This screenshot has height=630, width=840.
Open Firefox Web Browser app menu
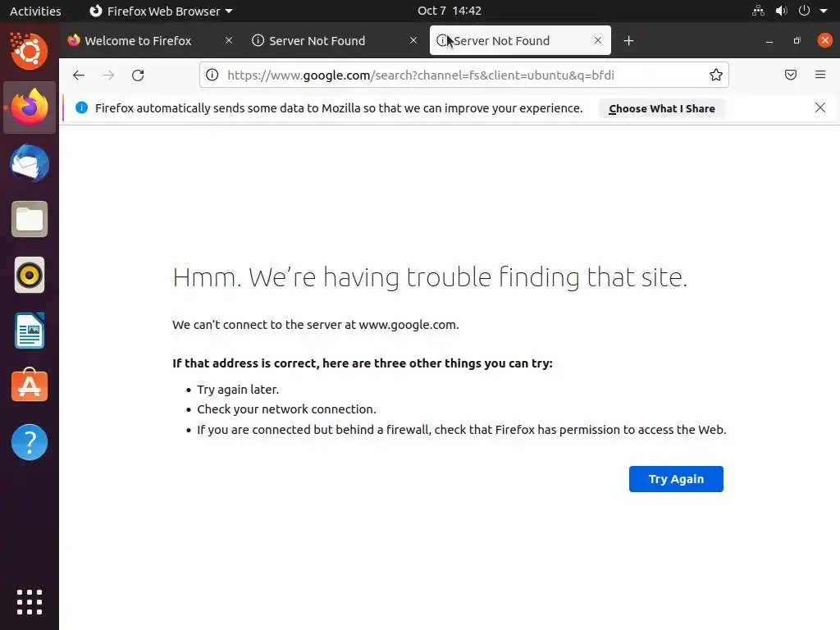(x=161, y=11)
